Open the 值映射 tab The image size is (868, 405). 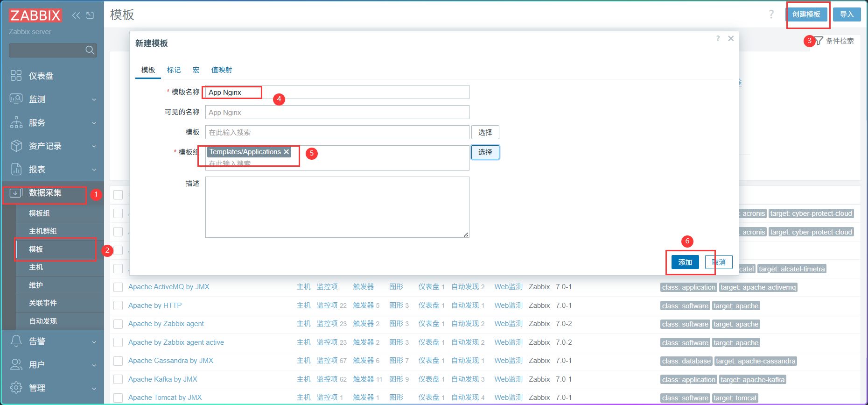coord(222,70)
